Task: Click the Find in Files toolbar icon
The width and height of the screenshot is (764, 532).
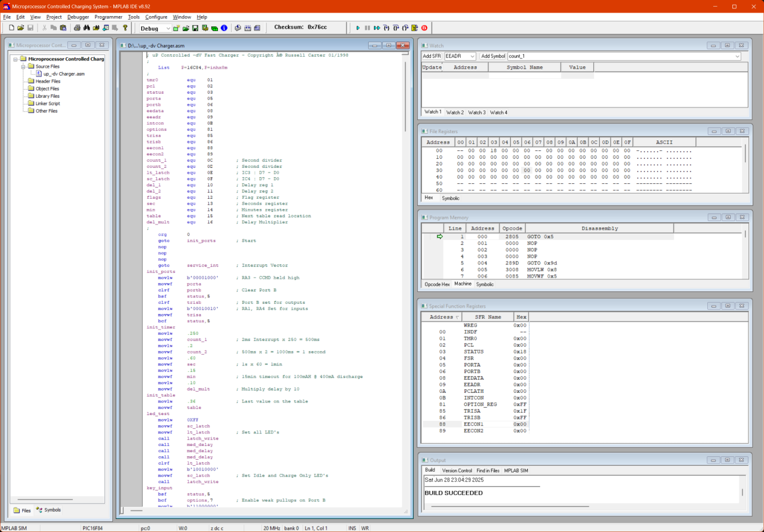Action: point(96,28)
